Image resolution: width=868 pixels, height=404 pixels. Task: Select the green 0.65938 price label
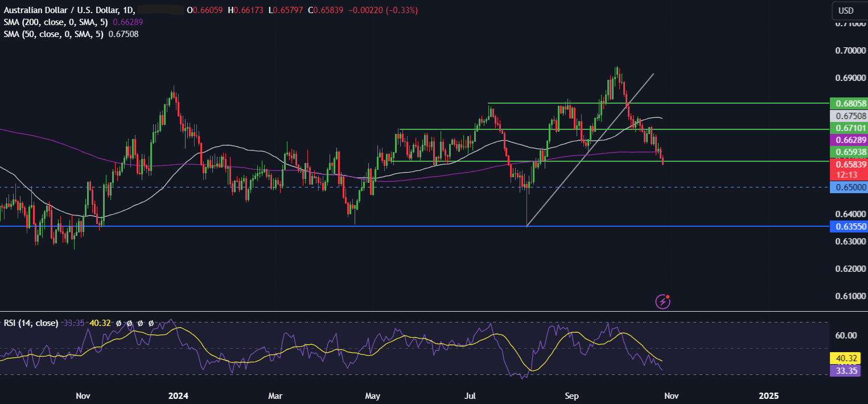point(849,152)
